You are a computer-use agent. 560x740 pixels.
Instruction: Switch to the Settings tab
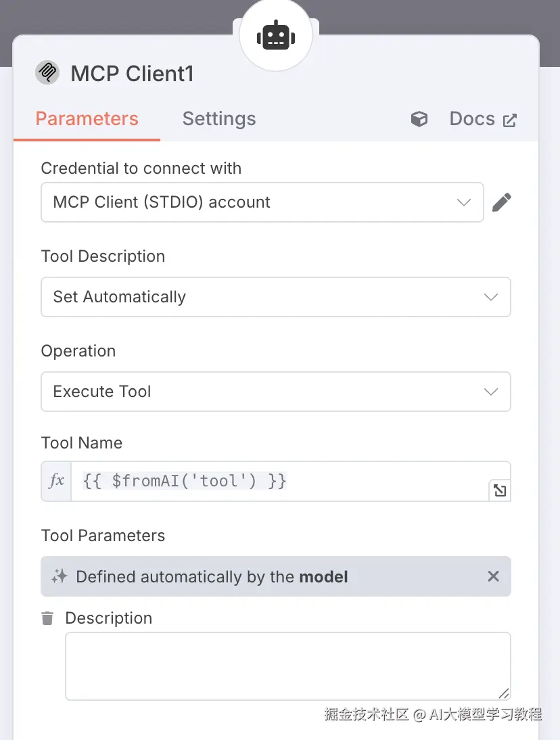219,119
